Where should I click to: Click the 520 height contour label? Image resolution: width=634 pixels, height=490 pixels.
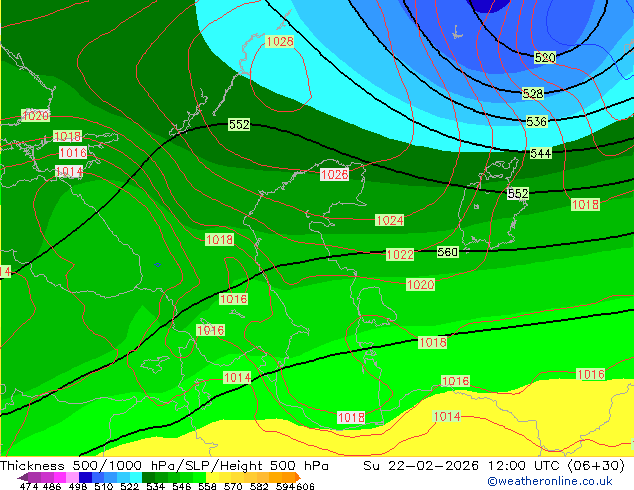545,57
